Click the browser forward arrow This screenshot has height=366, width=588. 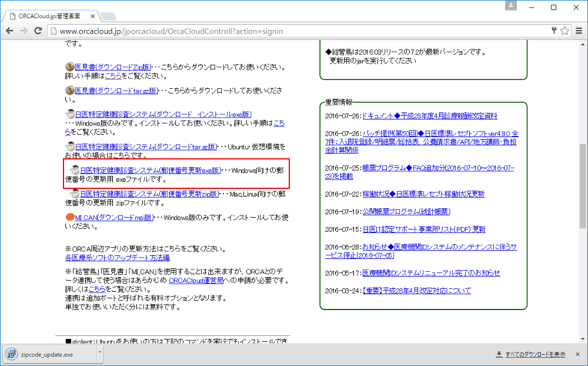[x=24, y=31]
